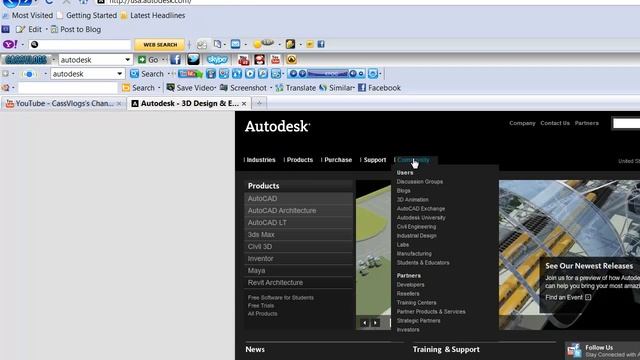This screenshot has height=360, width=640.
Task: Click Free Software for Students link
Action: [280, 298]
